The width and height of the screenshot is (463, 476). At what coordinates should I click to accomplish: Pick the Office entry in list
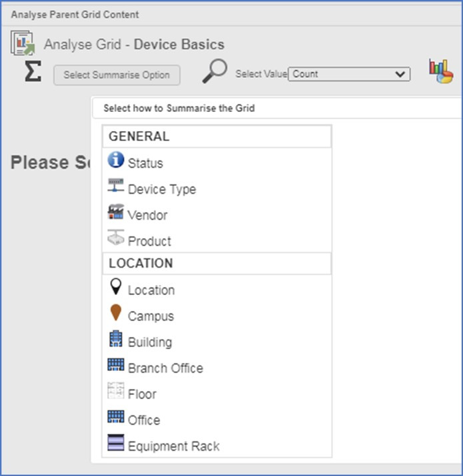click(144, 420)
